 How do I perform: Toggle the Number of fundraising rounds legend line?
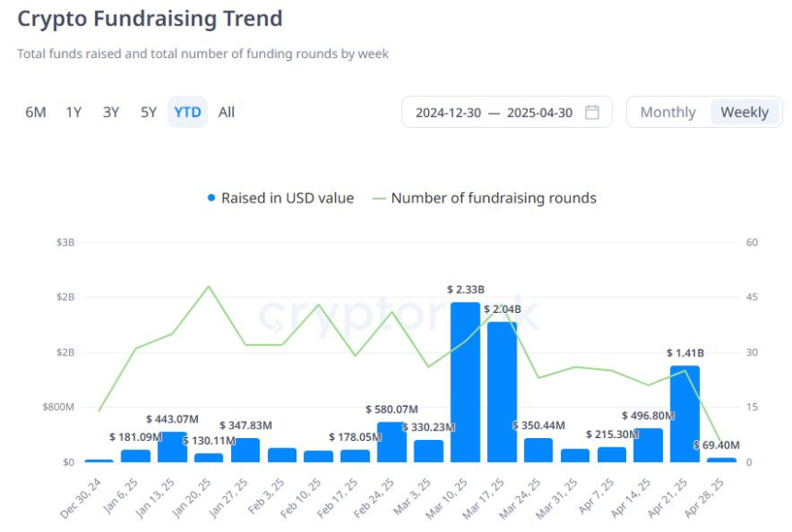(x=379, y=199)
